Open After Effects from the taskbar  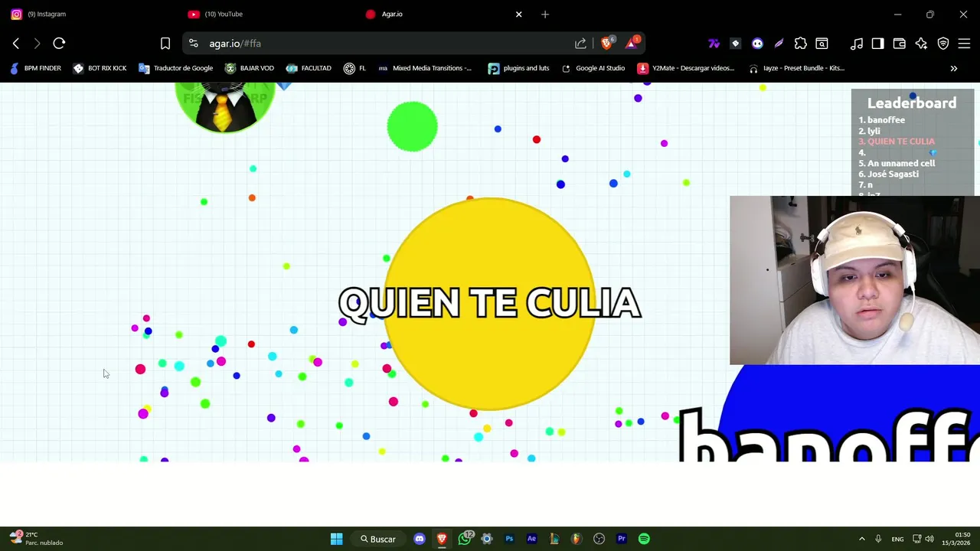pos(531,539)
